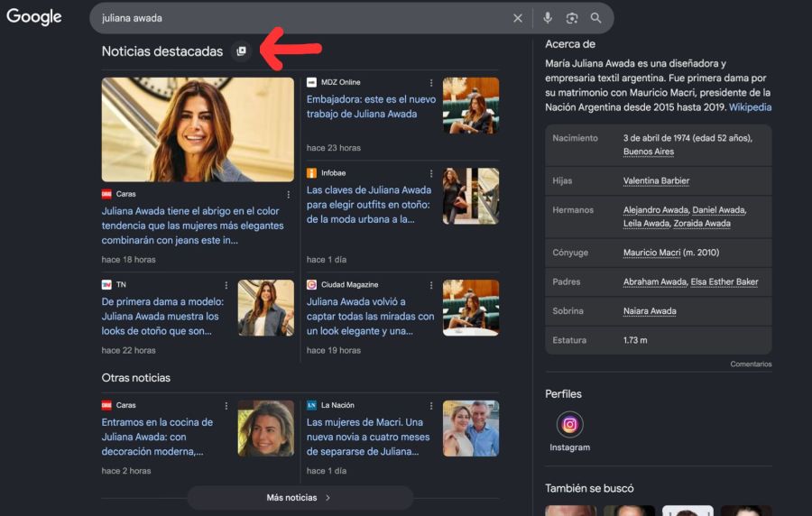Open the MDZ Online article thumbnail
Screen dimensions: 812x516
(471, 106)
